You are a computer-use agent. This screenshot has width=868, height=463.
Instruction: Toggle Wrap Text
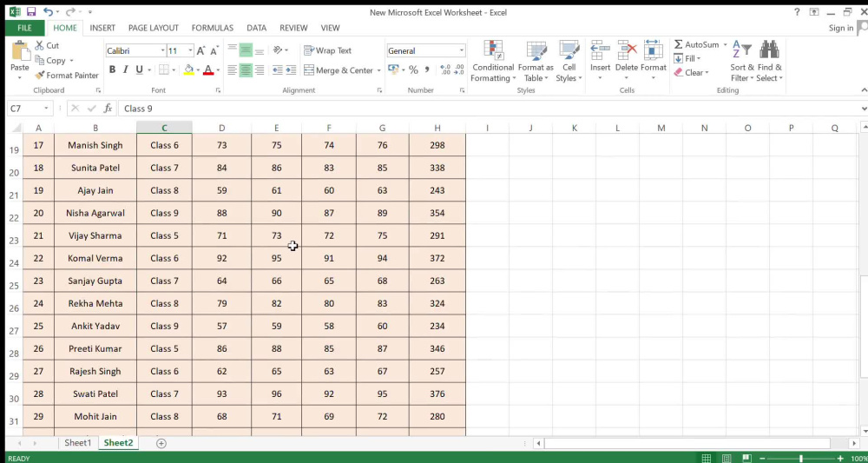328,50
